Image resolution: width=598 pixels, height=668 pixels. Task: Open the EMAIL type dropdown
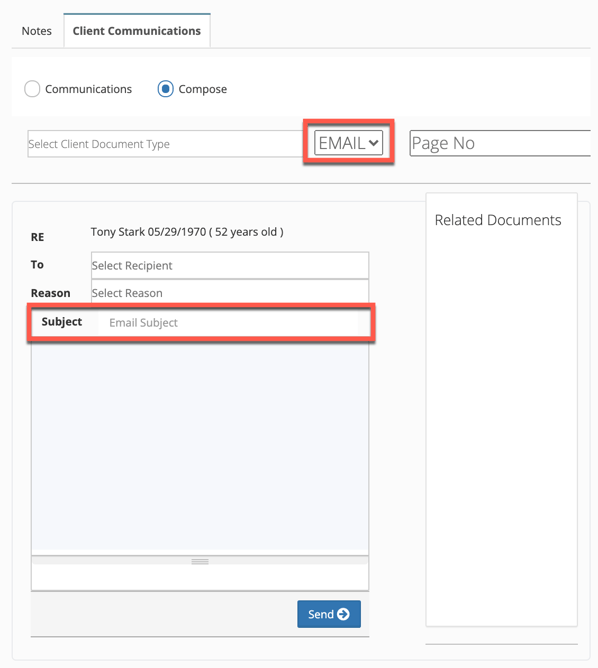point(348,143)
